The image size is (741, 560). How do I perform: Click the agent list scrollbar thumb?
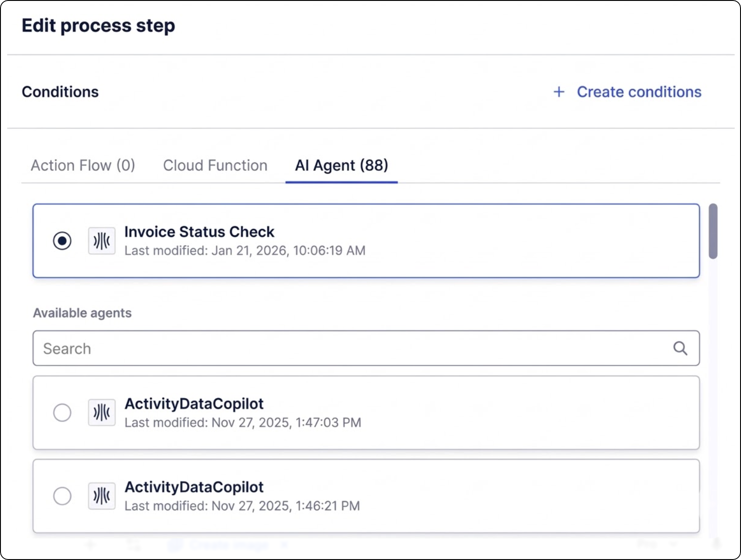713,231
